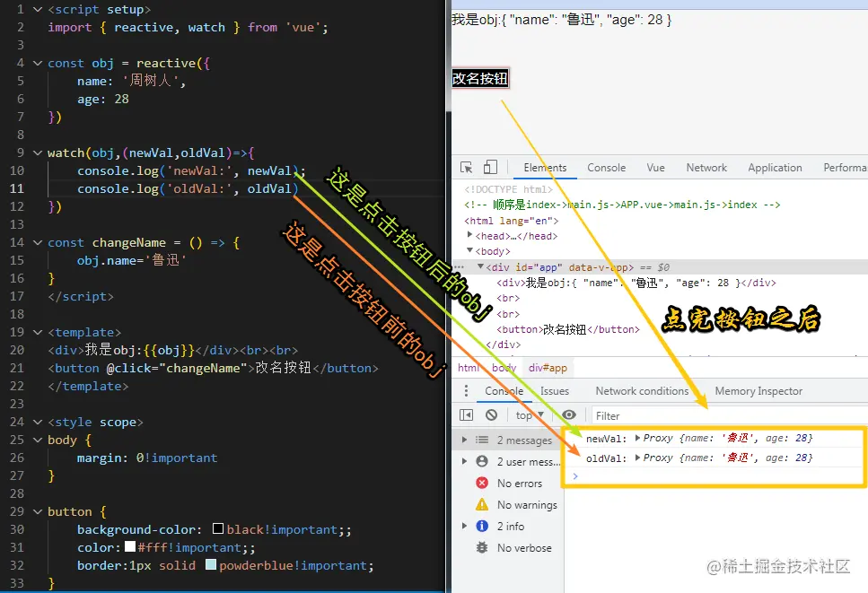Click the div#app breadcrumb
Image resolution: width=868 pixels, height=593 pixels.
(548, 368)
